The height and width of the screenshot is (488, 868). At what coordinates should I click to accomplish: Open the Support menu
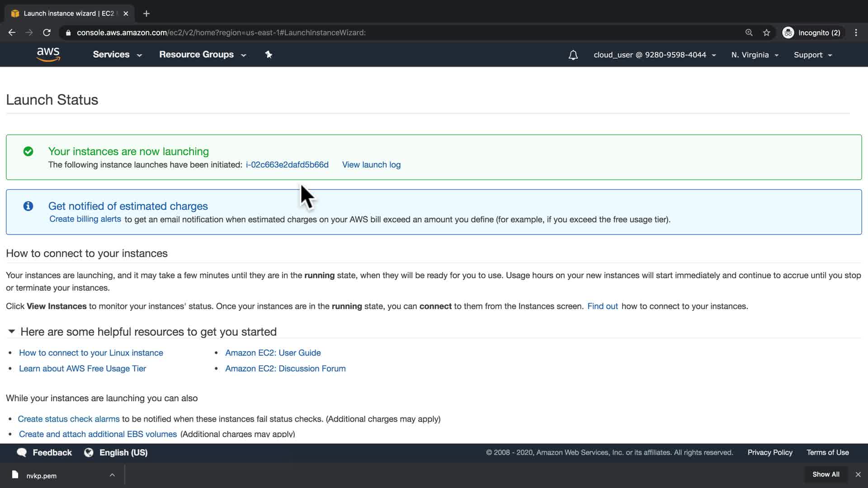[x=812, y=55]
